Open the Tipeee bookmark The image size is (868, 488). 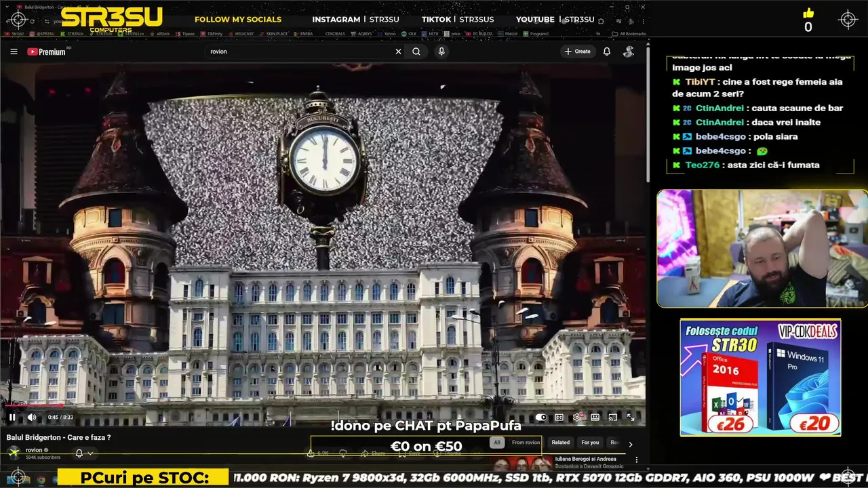point(185,33)
